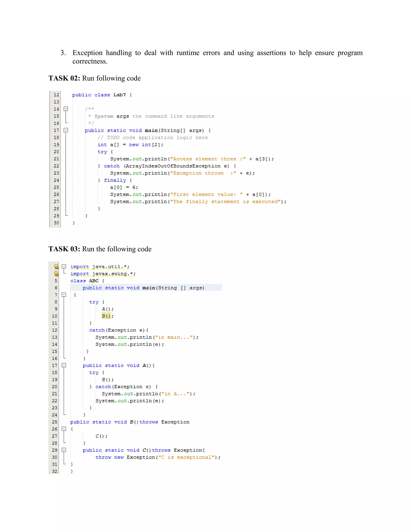Click the 'in main...' println line
Screen dimensions: 411x532
pos(147,337)
